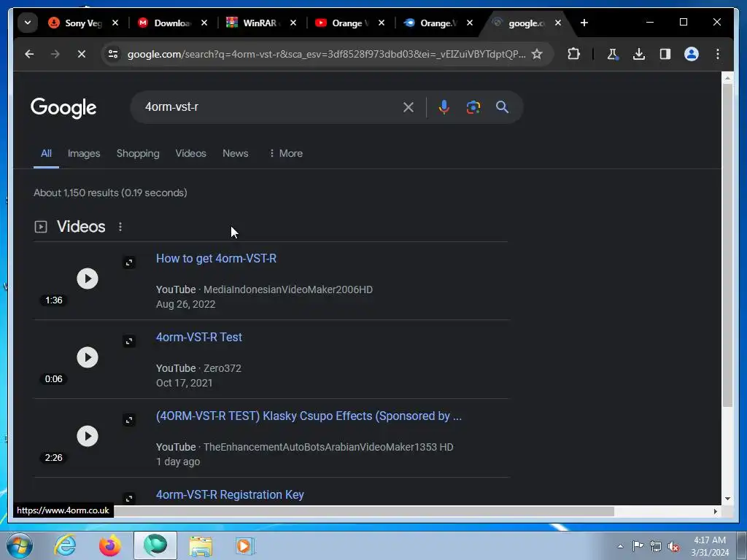
Task: Open Klasky Csupo Effects video link
Action: tap(309, 416)
